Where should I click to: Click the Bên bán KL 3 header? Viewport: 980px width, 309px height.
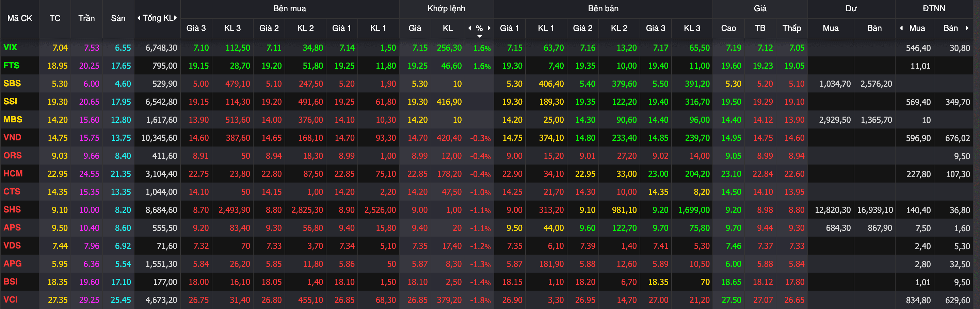pos(692,28)
